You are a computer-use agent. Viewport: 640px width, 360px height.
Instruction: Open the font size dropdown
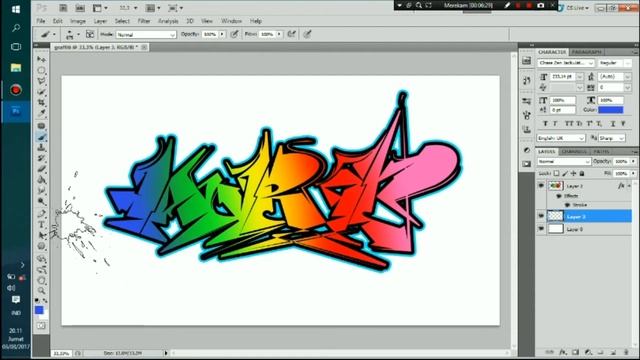coord(580,77)
